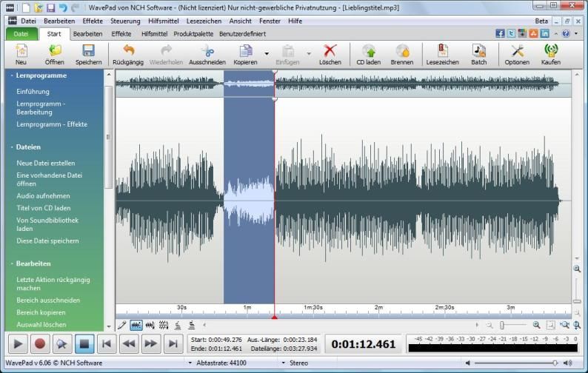
Task: Open Optionen settings icon
Action: coord(517,50)
